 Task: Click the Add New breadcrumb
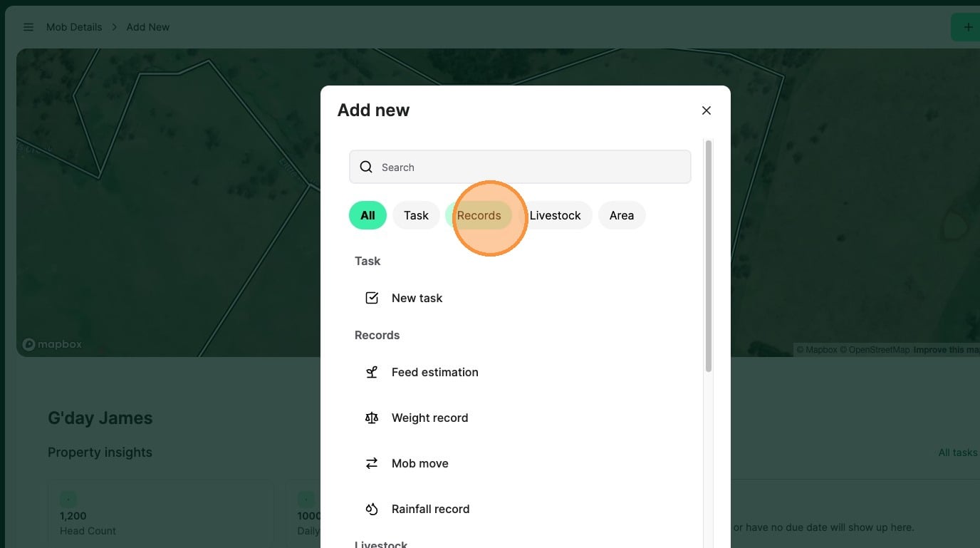(148, 27)
